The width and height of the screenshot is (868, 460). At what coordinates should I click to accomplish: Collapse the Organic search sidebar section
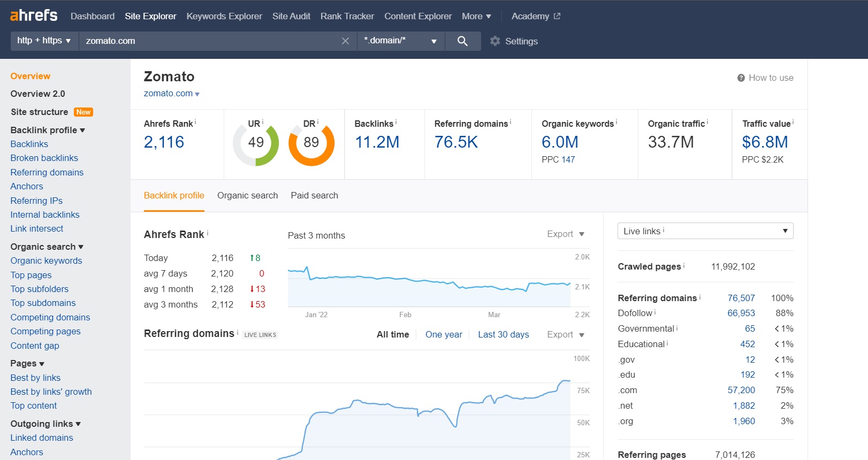[x=47, y=247]
